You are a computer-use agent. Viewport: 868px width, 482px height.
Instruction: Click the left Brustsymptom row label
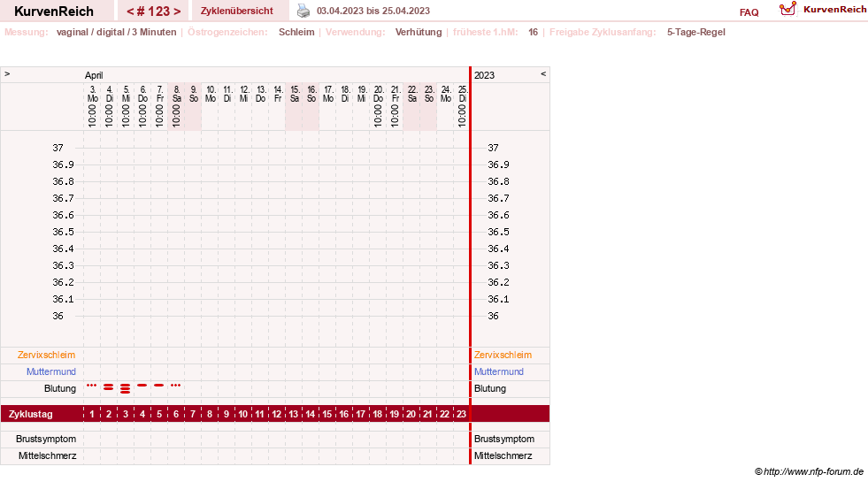click(x=46, y=439)
